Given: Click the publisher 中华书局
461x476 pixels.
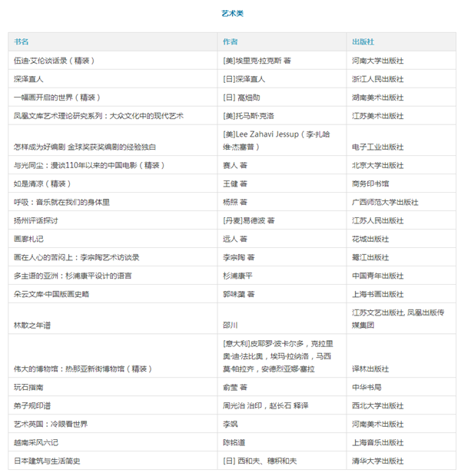Looking at the screenshot, I should click(366, 388).
